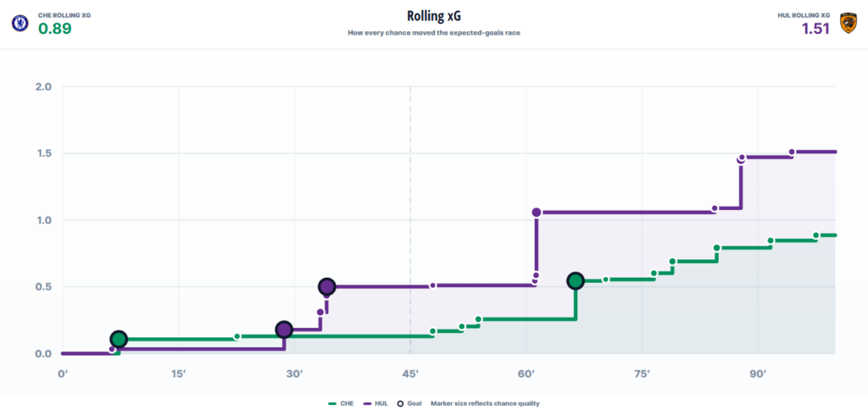The height and width of the screenshot is (415, 868).
Task: Click the Hull City tiger crest icon
Action: coord(848,23)
